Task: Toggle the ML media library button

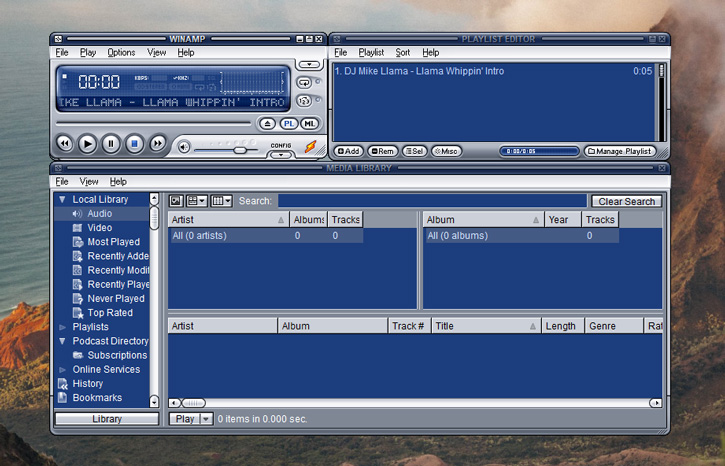Action: [x=309, y=123]
